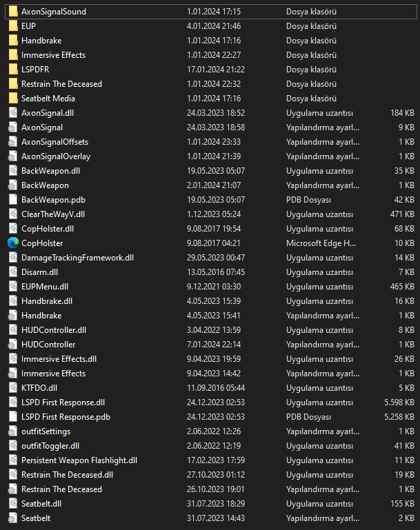Viewport: 420px width, 530px height.
Task: Click the PDB Dosyası type for BackWeapon.pdb
Action: tap(308, 200)
